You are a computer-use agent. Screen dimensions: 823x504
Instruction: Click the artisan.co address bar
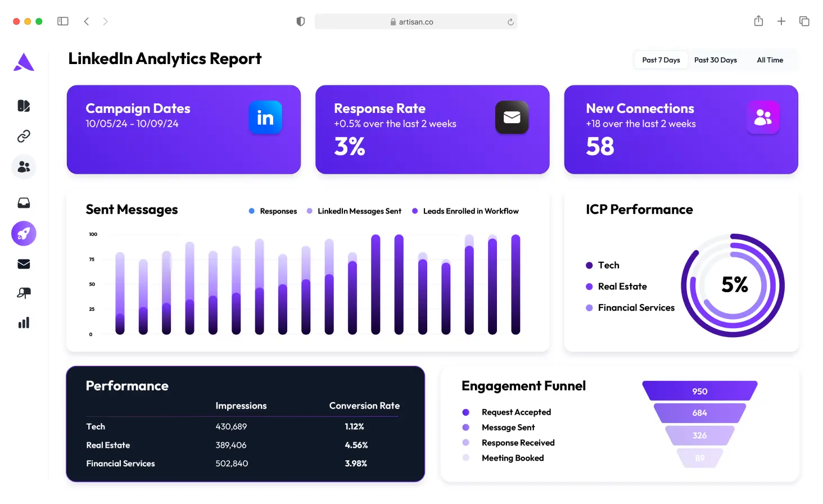click(415, 22)
